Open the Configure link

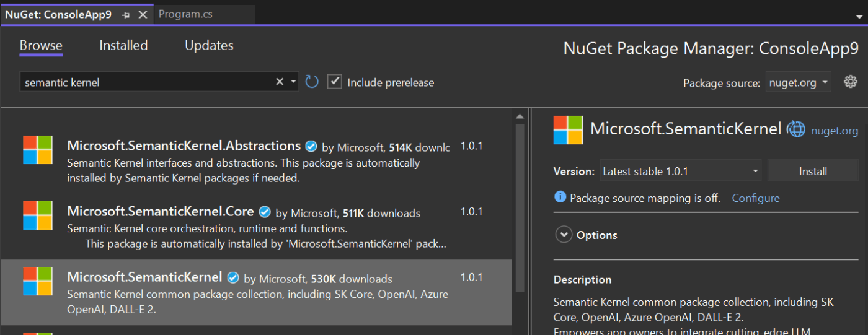[x=756, y=198]
